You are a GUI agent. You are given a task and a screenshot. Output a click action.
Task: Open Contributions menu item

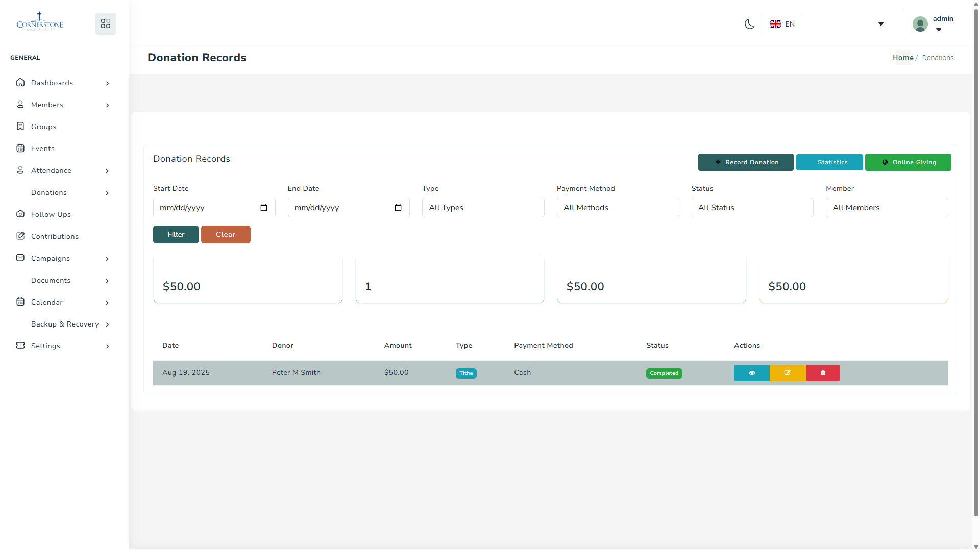tap(55, 236)
